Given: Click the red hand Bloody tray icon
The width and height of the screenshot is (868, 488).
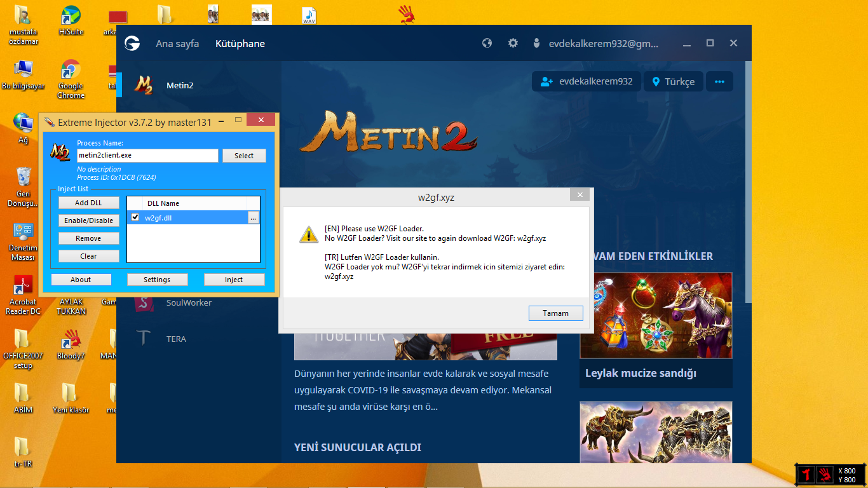Looking at the screenshot, I should [x=825, y=473].
